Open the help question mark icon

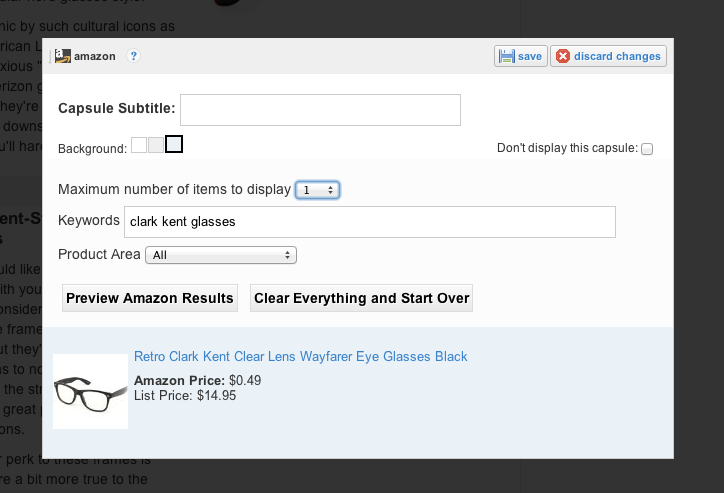click(x=133, y=56)
